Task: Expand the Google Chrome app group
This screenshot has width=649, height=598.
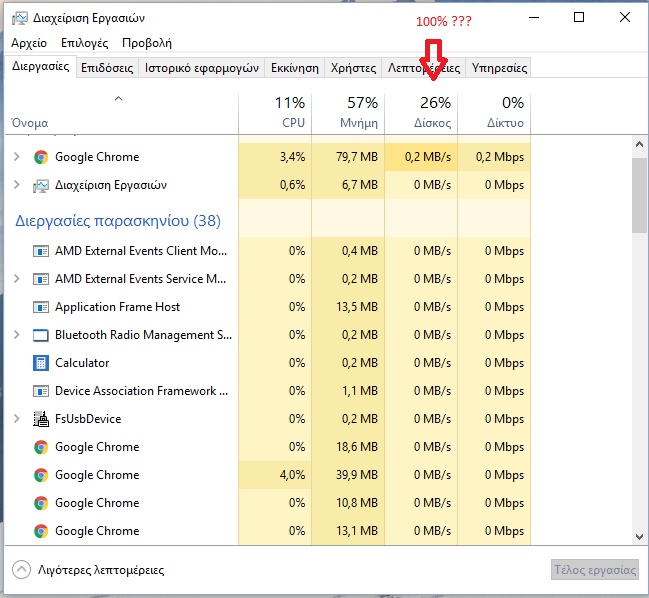Action: click(17, 157)
